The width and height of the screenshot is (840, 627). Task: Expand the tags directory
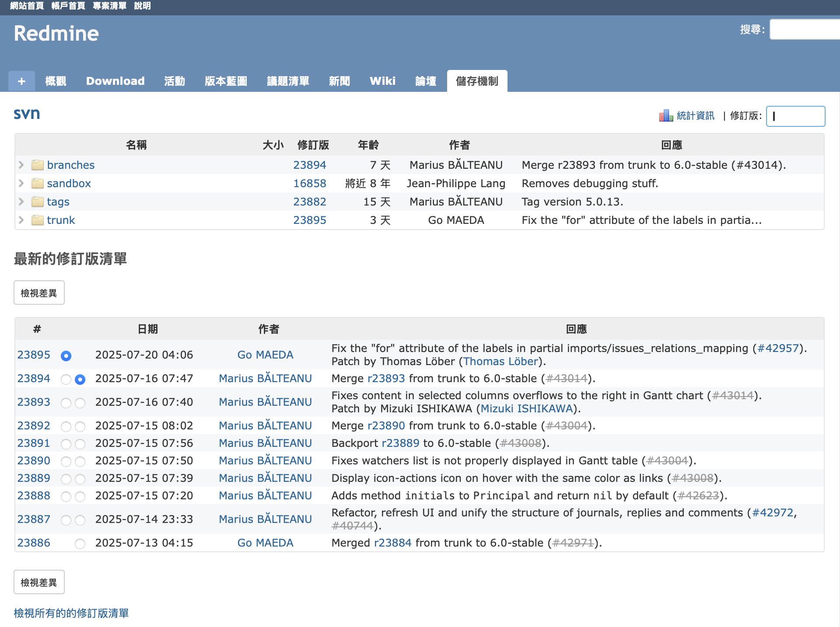pyautogui.click(x=21, y=202)
